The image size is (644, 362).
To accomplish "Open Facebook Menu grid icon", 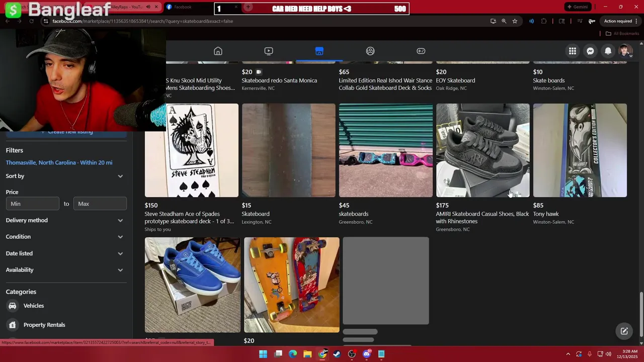I will click(573, 51).
